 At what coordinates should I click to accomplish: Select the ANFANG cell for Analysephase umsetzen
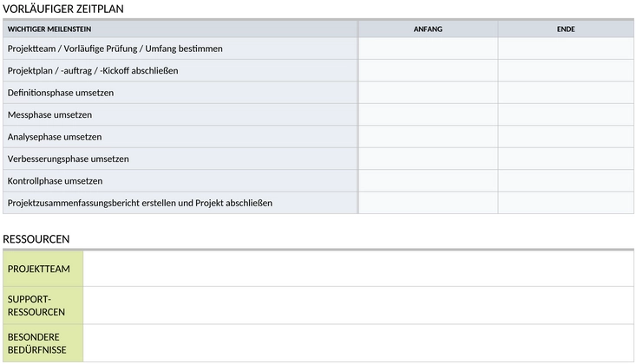[x=428, y=137]
